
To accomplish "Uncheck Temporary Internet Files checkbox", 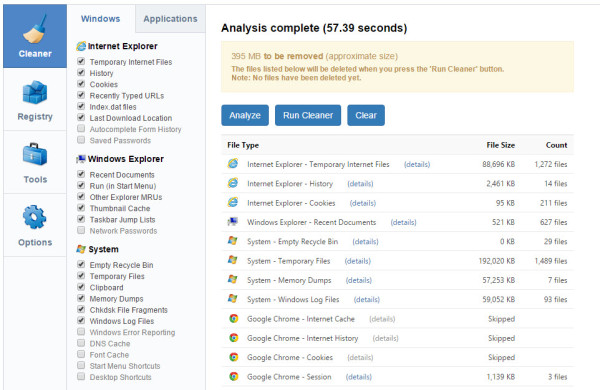I will (x=81, y=61).
